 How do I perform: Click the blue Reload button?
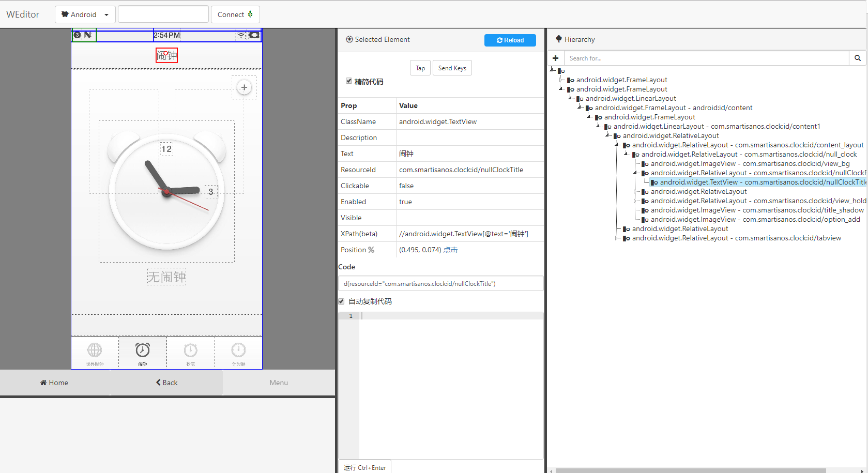(x=510, y=40)
